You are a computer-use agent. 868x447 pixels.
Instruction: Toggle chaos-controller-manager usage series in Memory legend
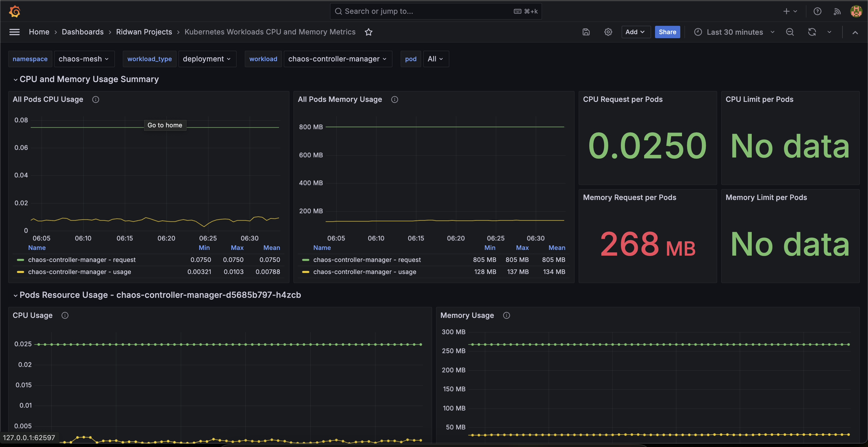[x=365, y=272]
